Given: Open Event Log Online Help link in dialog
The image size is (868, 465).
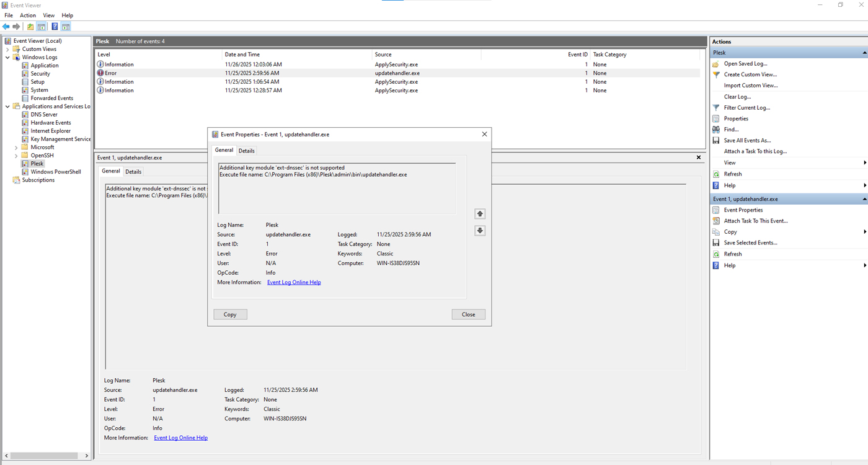Looking at the screenshot, I should point(294,282).
